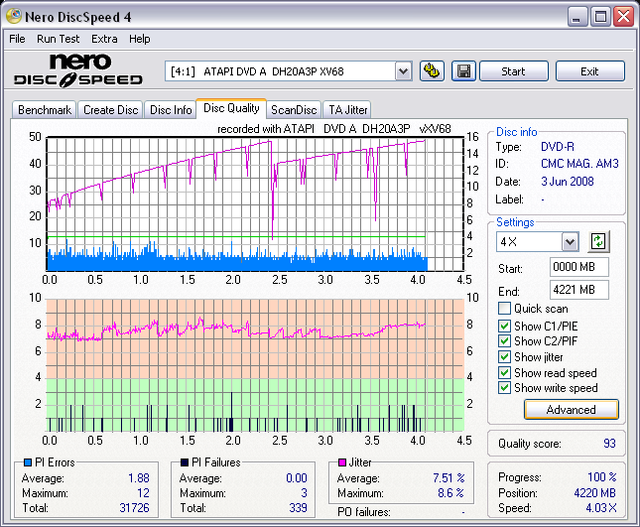Click the End position 4221 MB field
The width and height of the screenshot is (640, 527).
point(579,290)
